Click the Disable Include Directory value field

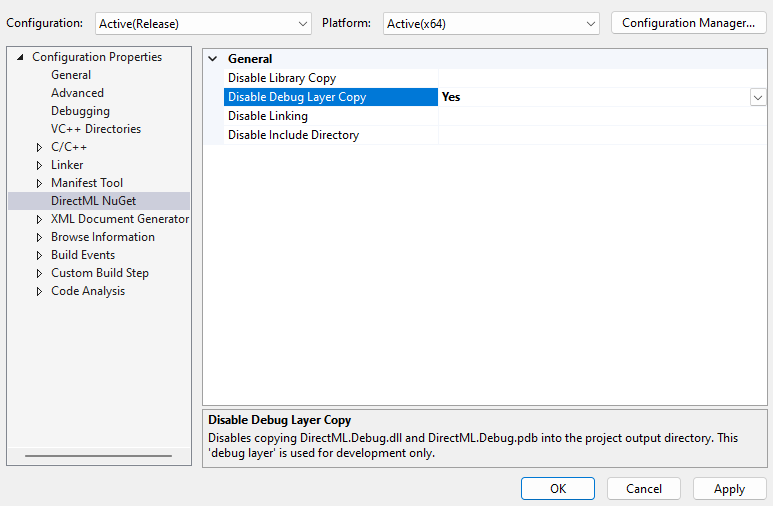pos(600,135)
